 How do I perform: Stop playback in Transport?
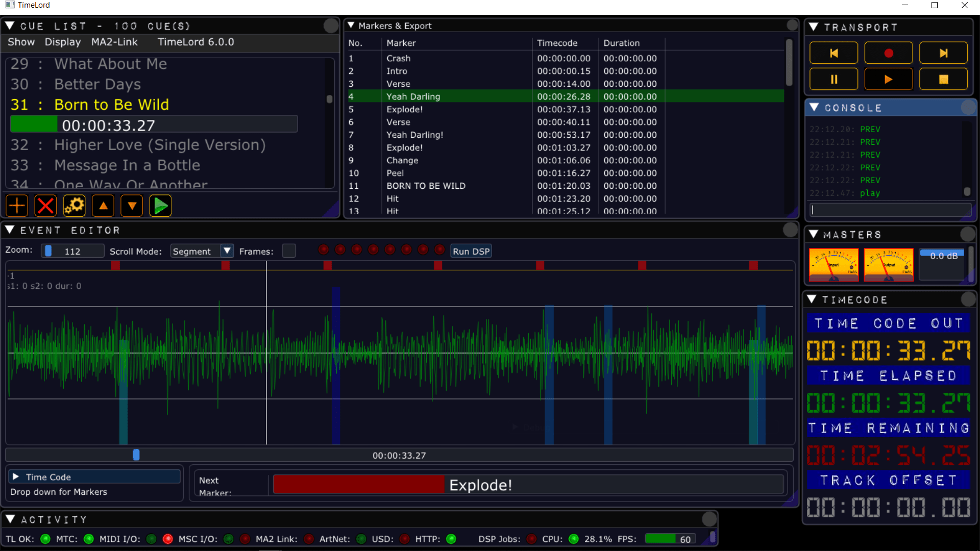tap(943, 79)
